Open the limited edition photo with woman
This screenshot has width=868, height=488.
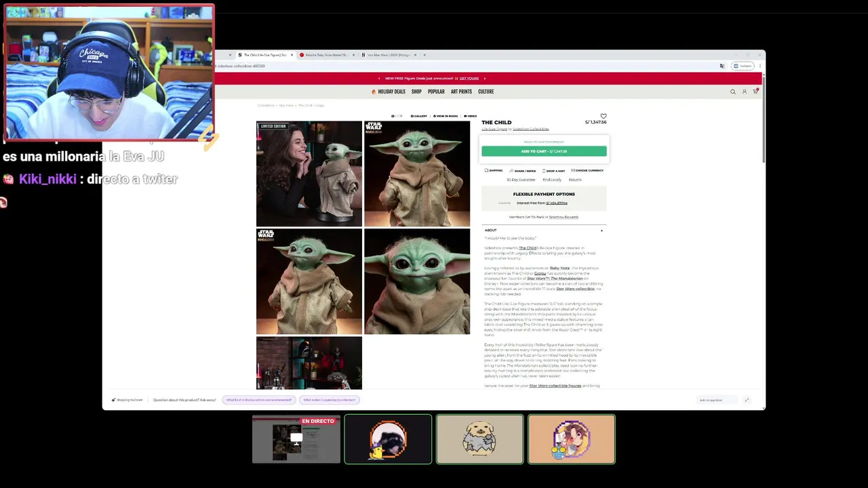(x=309, y=174)
